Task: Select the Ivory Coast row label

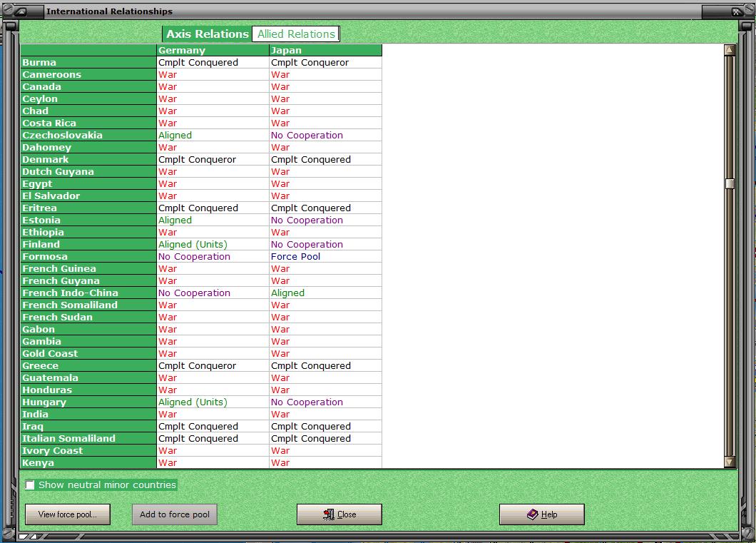Action: (88, 451)
